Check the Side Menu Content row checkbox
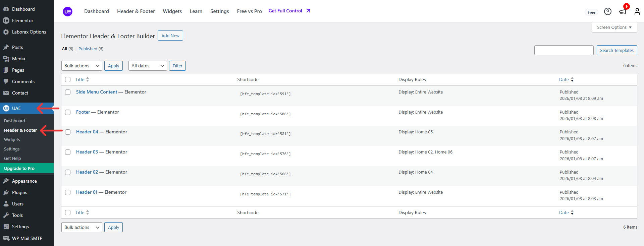644x246 pixels. click(68, 92)
